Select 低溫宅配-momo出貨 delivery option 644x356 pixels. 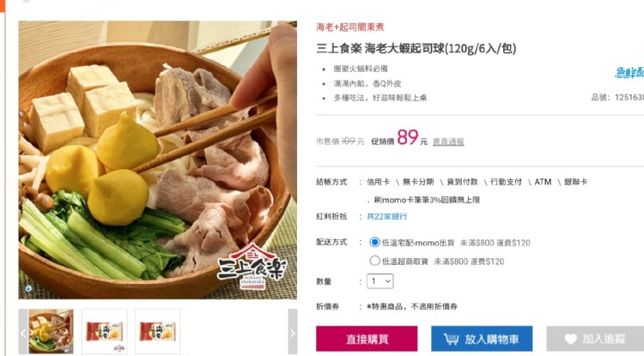point(374,243)
